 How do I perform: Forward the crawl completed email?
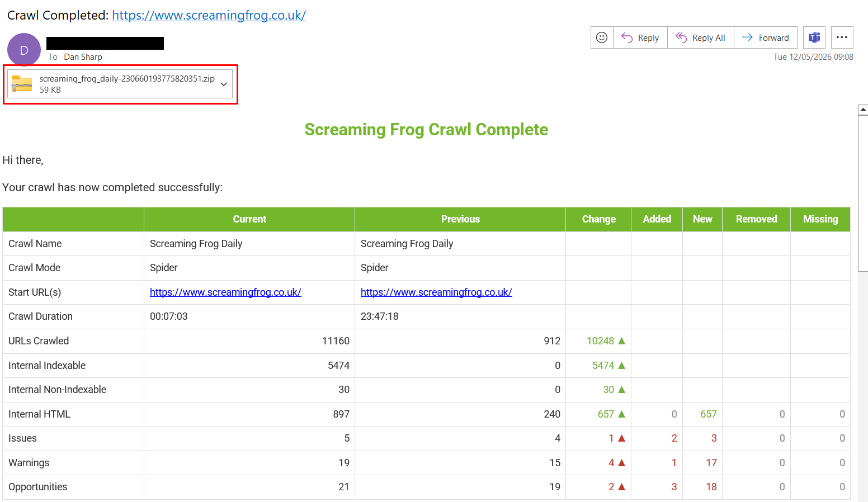point(766,37)
